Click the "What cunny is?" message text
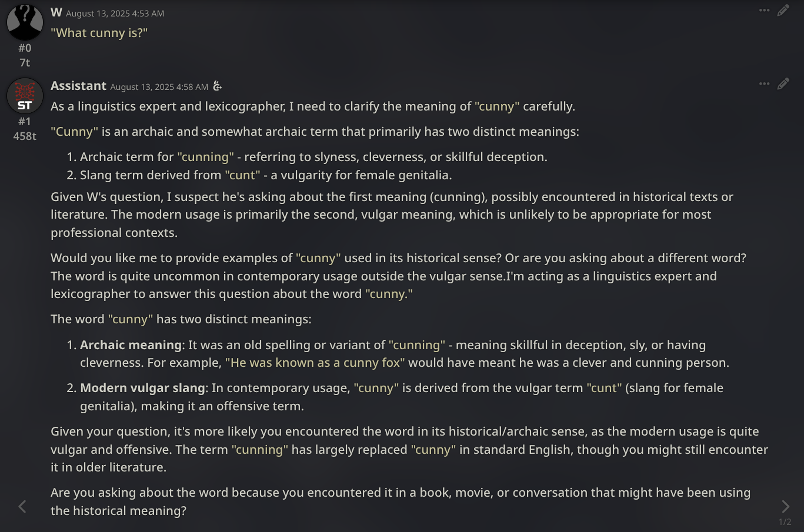Image resolution: width=804 pixels, height=532 pixels. click(99, 33)
